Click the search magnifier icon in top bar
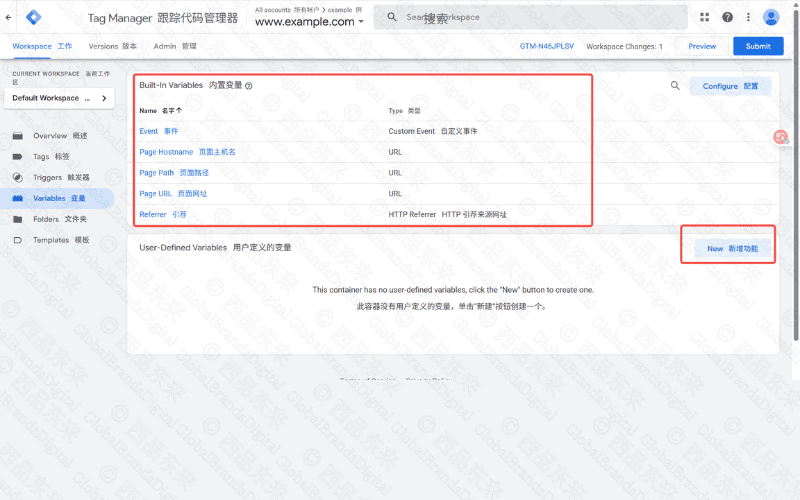800x500 pixels. click(392, 17)
